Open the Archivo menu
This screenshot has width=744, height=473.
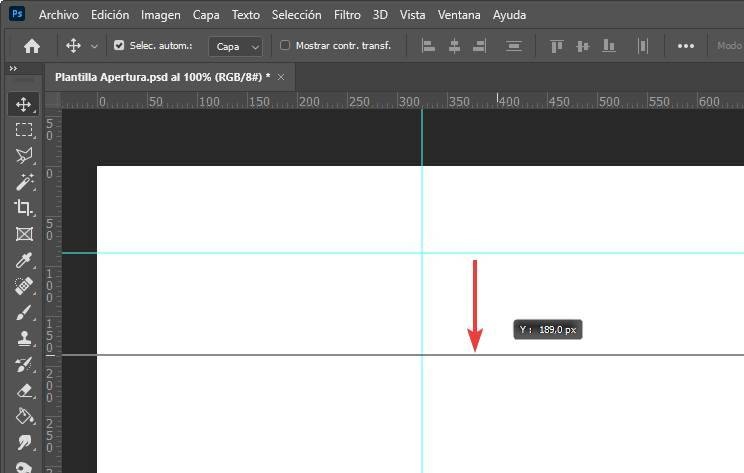tap(59, 15)
